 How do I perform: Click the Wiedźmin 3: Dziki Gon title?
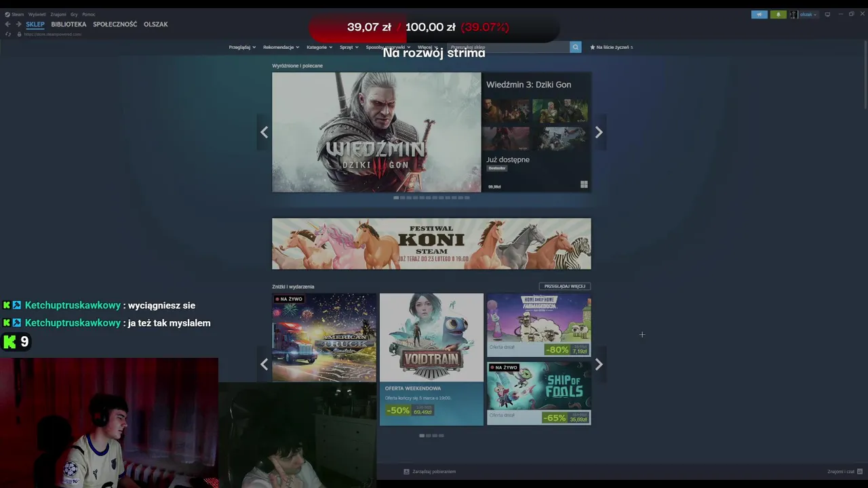point(528,85)
